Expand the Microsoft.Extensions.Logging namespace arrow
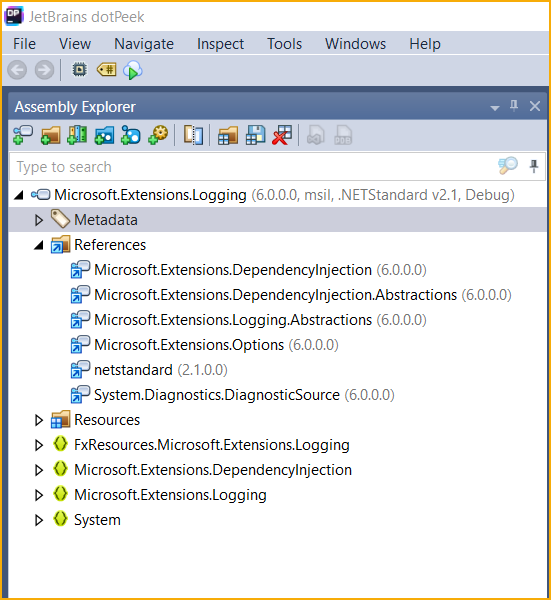 tap(39, 495)
